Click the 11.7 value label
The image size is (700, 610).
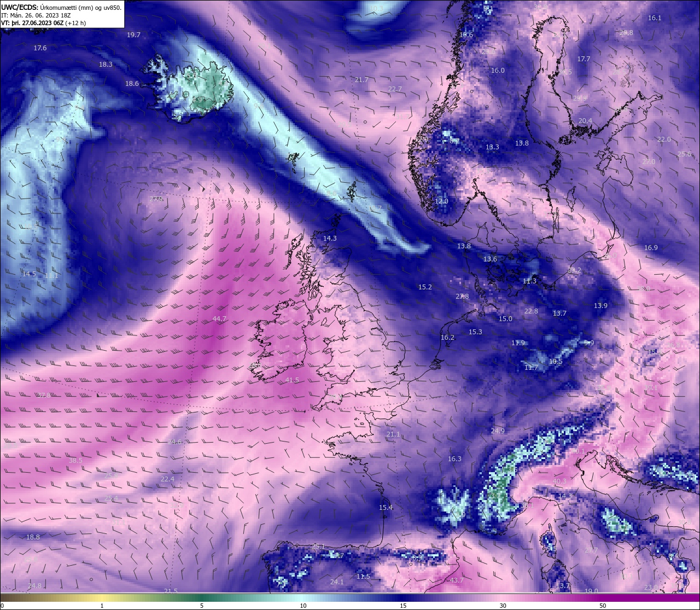pyautogui.click(x=531, y=368)
